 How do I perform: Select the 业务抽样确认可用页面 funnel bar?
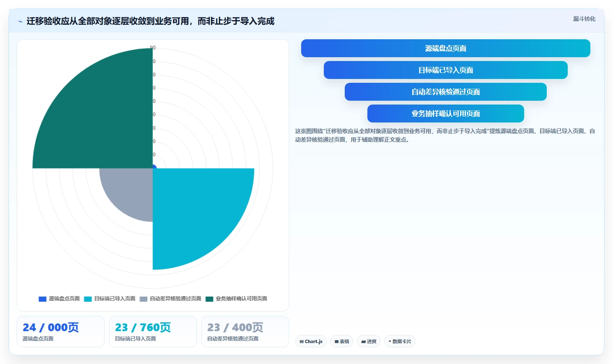click(x=446, y=114)
